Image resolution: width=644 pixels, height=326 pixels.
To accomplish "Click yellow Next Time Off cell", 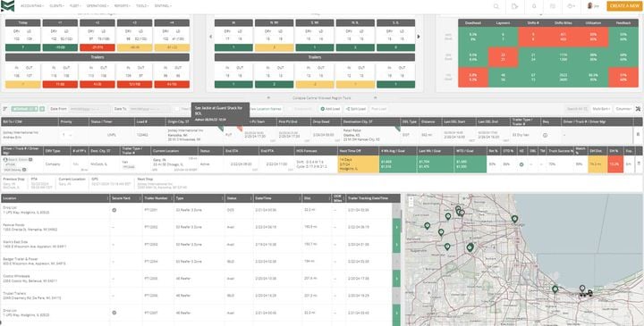I will pos(358,164).
